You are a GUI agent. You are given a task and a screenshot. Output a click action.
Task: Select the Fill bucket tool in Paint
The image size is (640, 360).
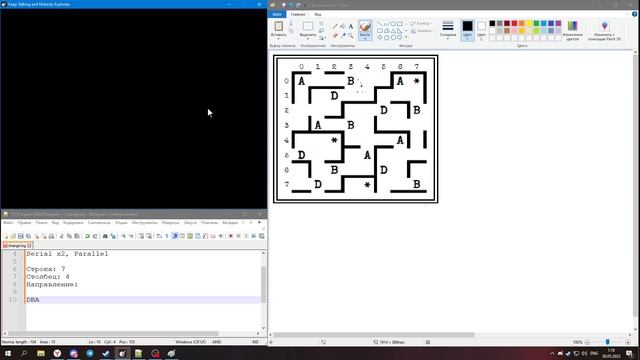point(343,27)
